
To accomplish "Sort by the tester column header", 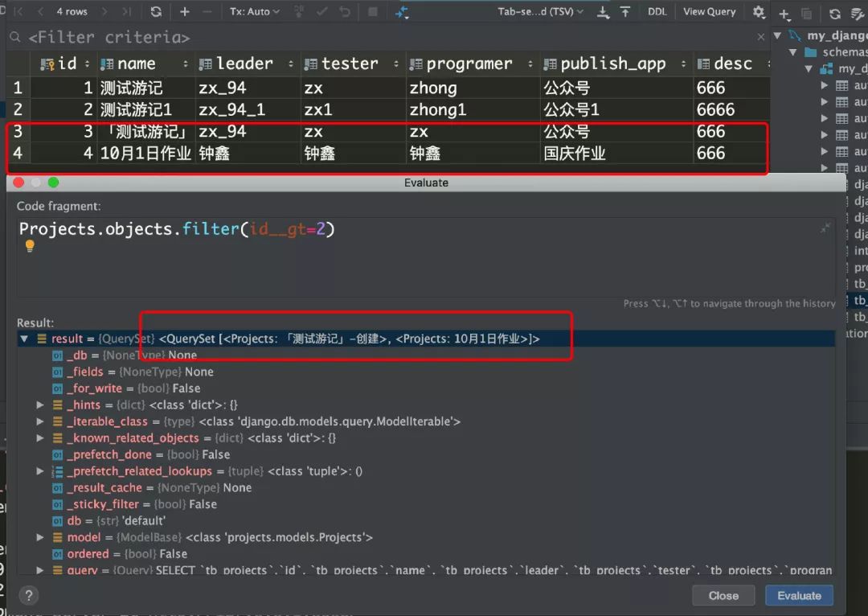I will pyautogui.click(x=351, y=64).
